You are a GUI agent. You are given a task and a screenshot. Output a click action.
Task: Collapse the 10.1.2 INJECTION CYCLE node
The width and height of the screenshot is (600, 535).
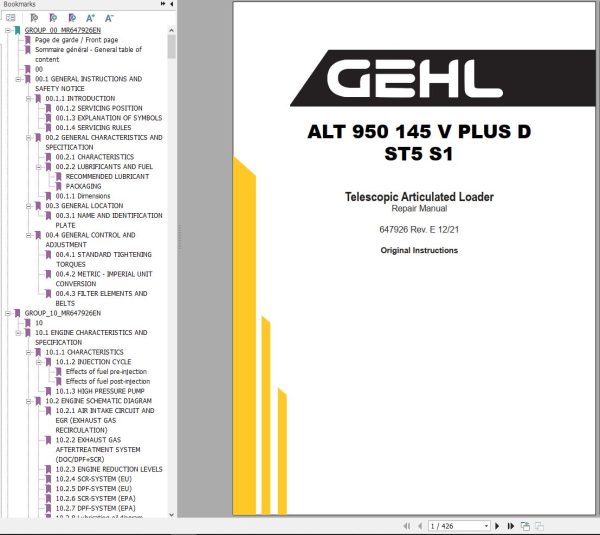39,362
